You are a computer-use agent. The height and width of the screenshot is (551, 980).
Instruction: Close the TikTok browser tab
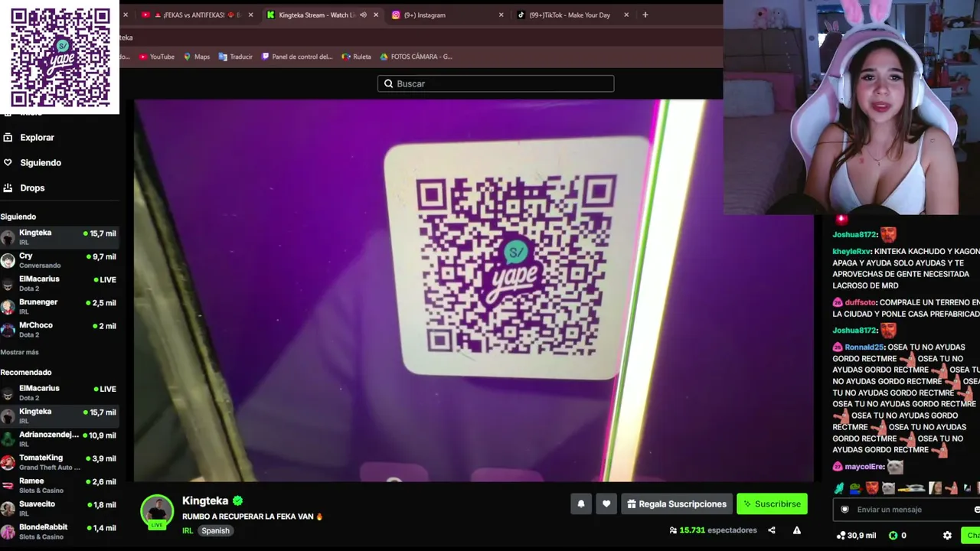pos(626,15)
